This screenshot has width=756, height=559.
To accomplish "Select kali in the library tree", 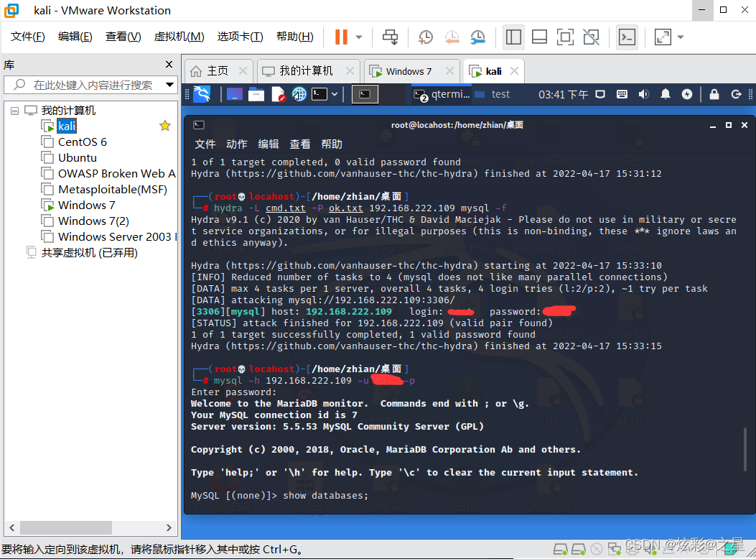I will (x=67, y=126).
